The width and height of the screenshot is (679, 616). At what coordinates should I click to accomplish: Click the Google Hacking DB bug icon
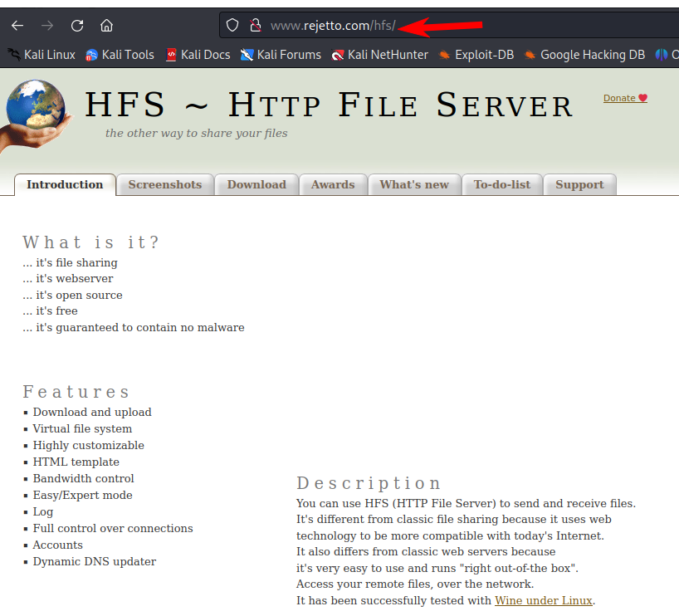pyautogui.click(x=530, y=55)
